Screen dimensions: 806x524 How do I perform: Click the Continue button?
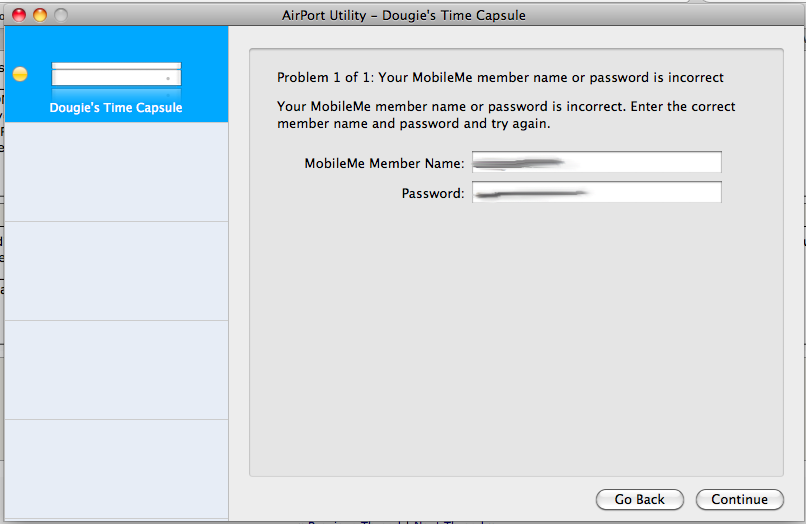tap(740, 499)
